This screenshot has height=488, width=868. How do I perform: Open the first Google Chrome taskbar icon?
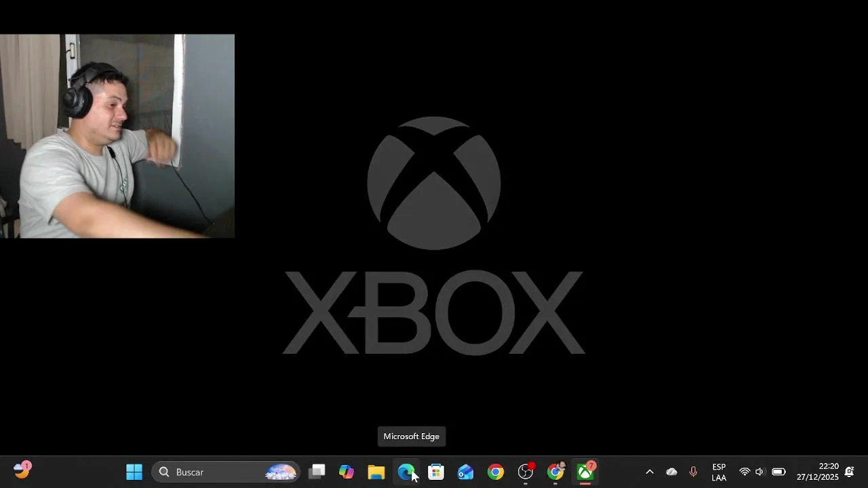click(x=496, y=472)
